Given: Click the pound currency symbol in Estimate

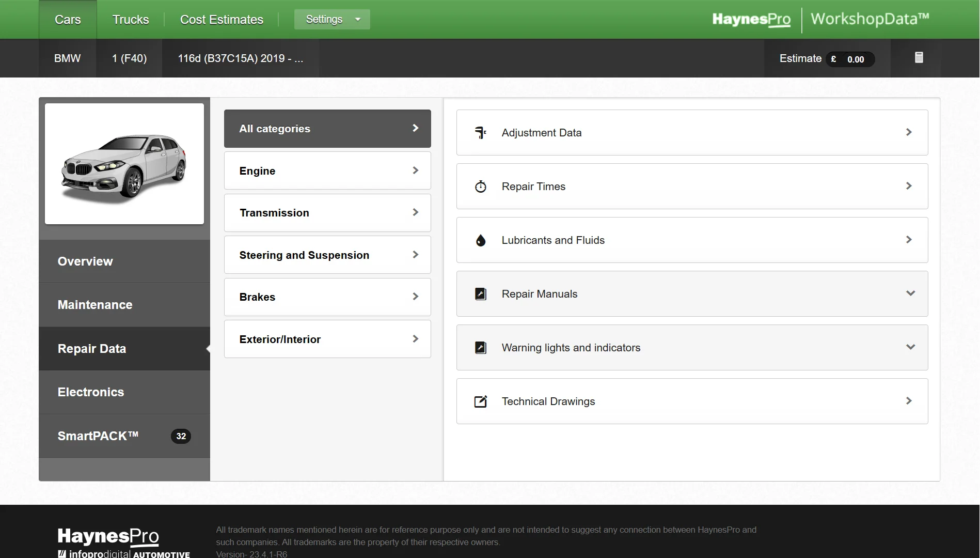Looking at the screenshot, I should coord(833,59).
